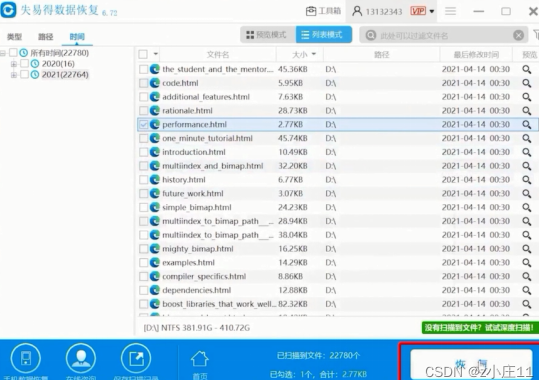The height and width of the screenshot is (380, 539).
Task: Open the 工具箱 toolbox icon
Action: pyautogui.click(x=311, y=11)
